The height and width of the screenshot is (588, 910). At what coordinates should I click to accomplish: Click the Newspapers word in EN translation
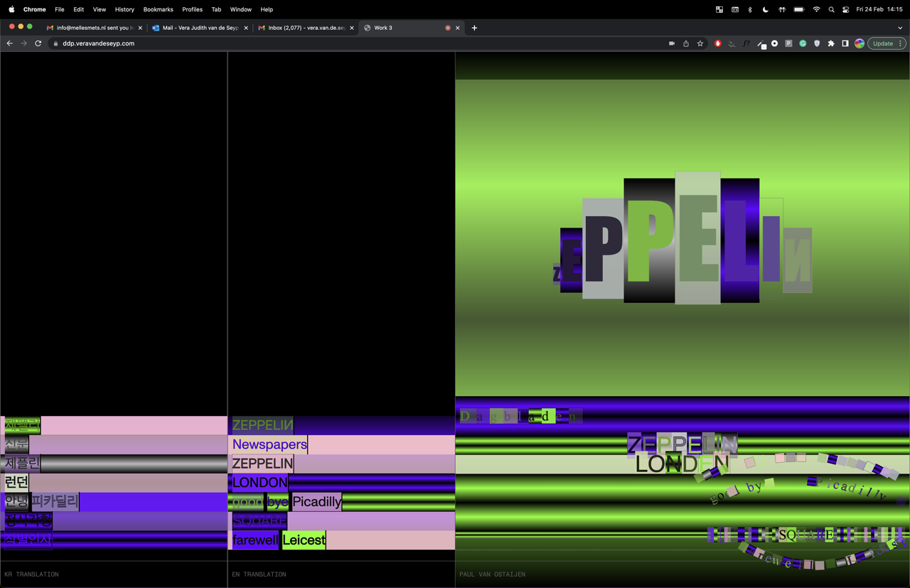(x=269, y=444)
